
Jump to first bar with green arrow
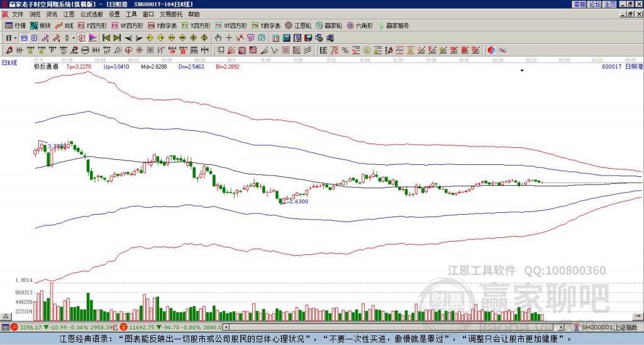(x=106, y=38)
